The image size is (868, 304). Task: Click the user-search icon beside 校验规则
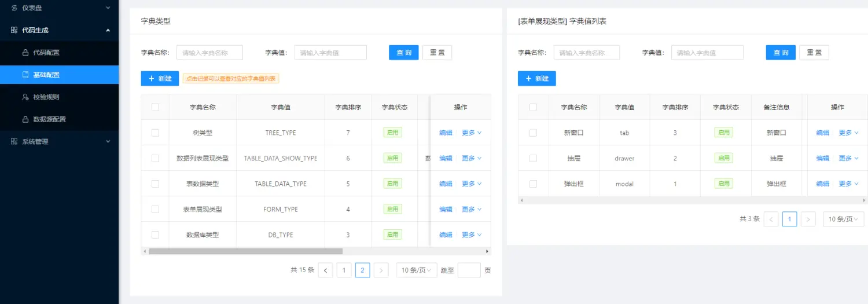(x=25, y=97)
